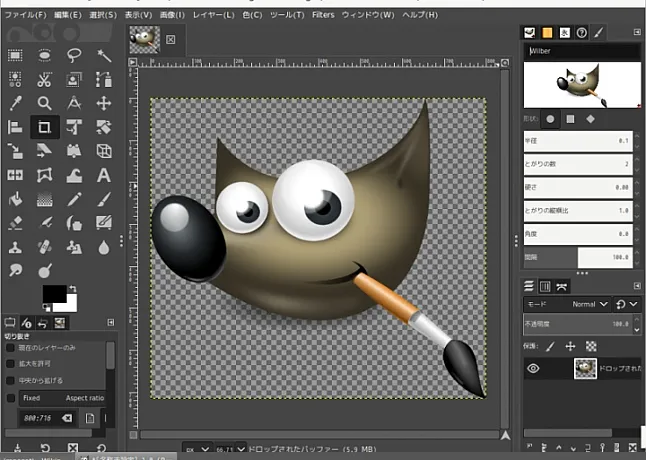Select the Fuzzy Select magic wand tool

pyautogui.click(x=103, y=55)
